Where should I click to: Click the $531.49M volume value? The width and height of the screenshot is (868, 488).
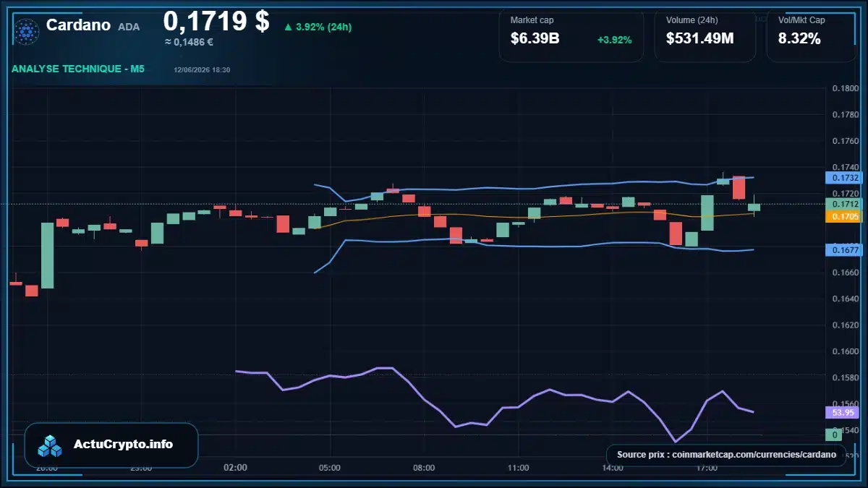coord(699,39)
